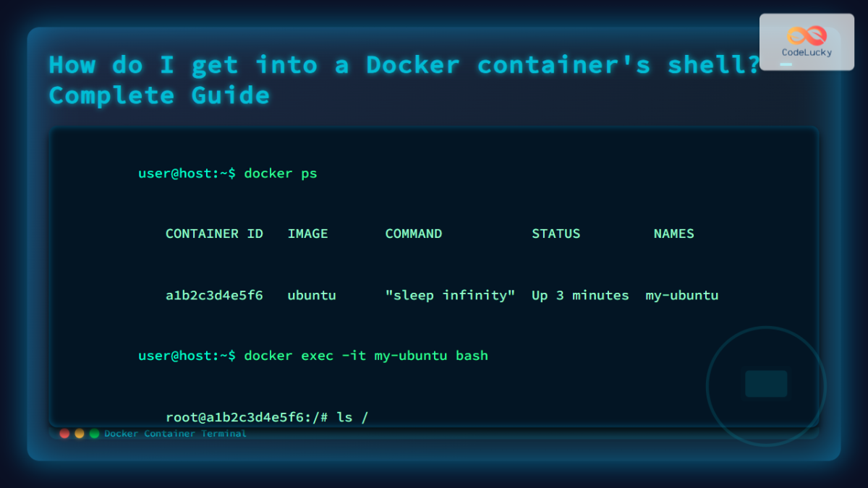The image size is (868, 488).
Task: Expand the CONTAINER ID column header
Action: point(214,234)
